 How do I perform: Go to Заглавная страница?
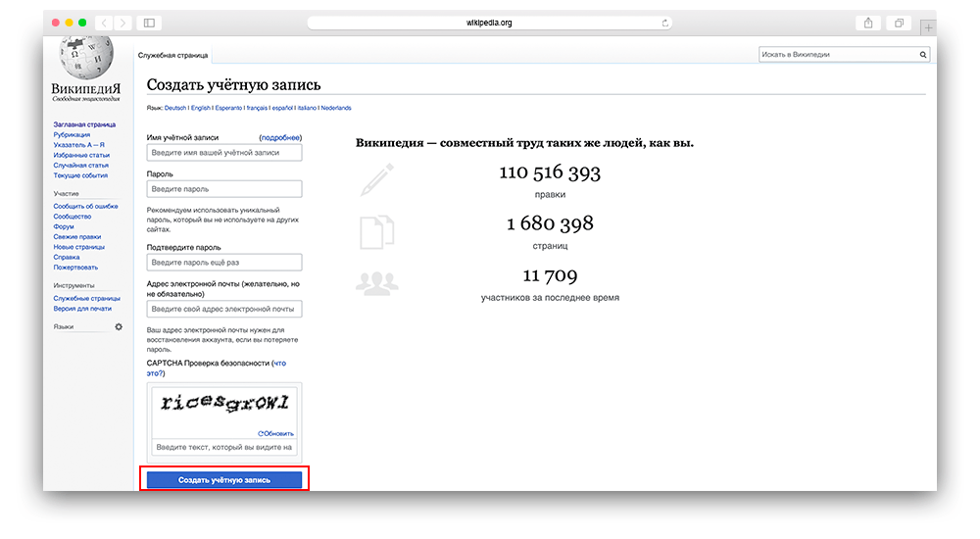pos(84,125)
